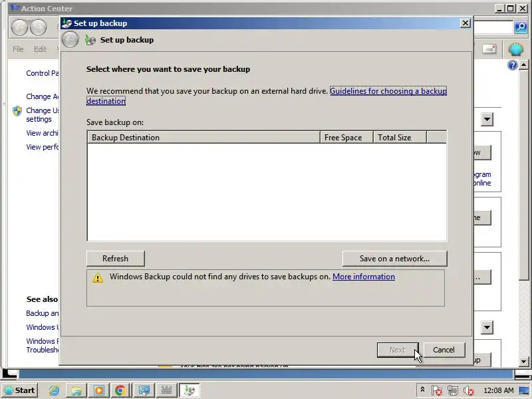Show hidden tray icons arrow
The image size is (532, 399).
click(422, 390)
